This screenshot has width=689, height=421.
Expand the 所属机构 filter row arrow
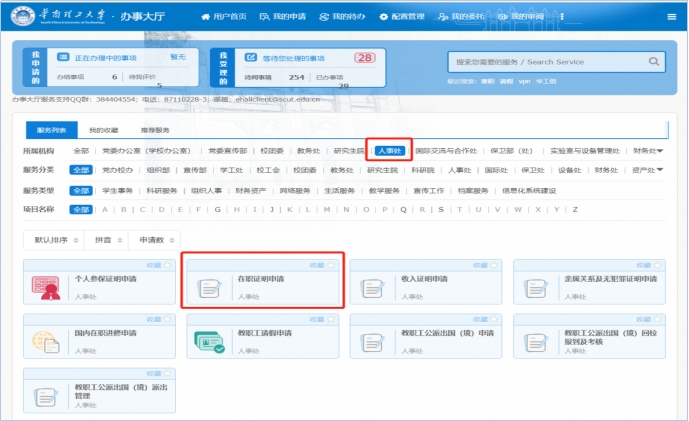pos(660,151)
